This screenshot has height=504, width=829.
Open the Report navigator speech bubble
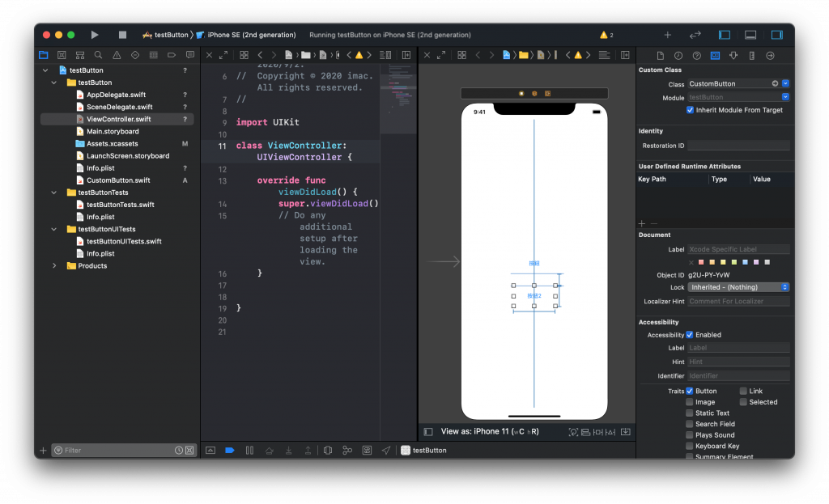click(x=190, y=55)
